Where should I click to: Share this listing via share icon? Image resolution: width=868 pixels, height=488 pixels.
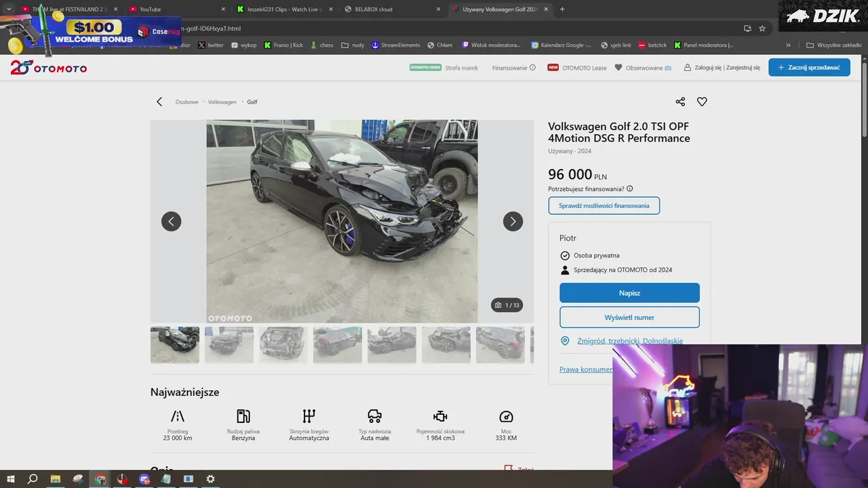coord(680,102)
